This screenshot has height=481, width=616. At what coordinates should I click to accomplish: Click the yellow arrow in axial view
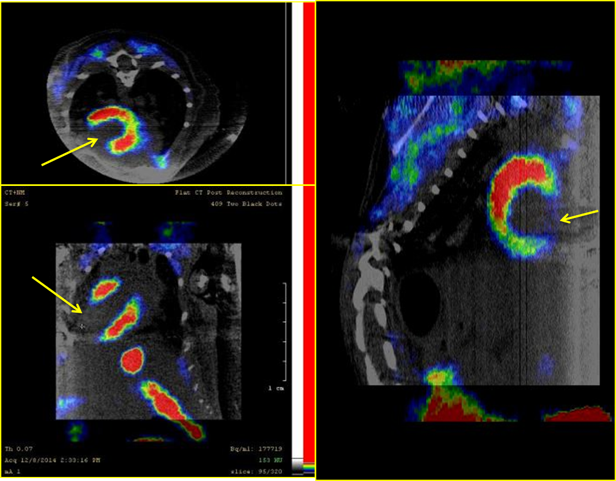(69, 152)
